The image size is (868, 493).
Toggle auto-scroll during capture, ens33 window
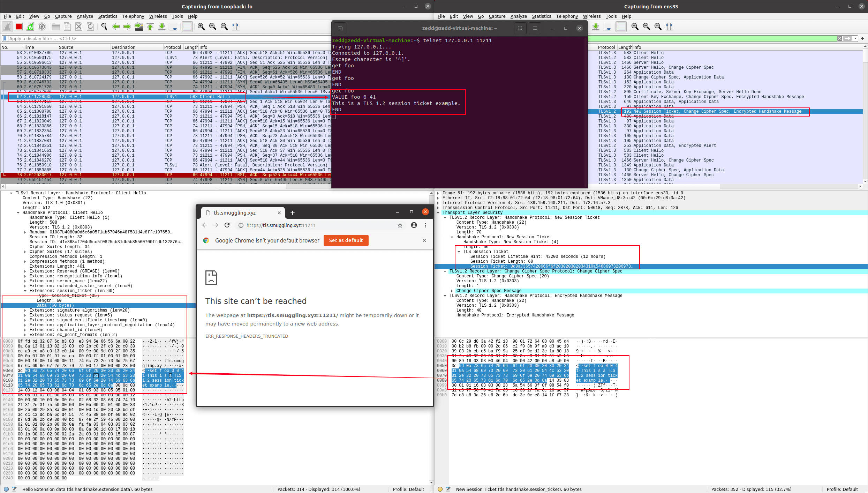pos(607,27)
